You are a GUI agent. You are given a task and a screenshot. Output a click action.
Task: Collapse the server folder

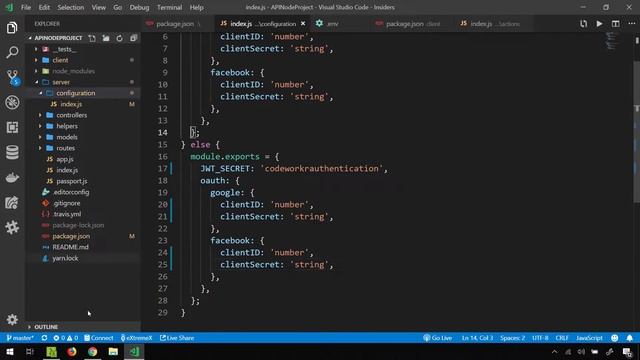coord(36,82)
